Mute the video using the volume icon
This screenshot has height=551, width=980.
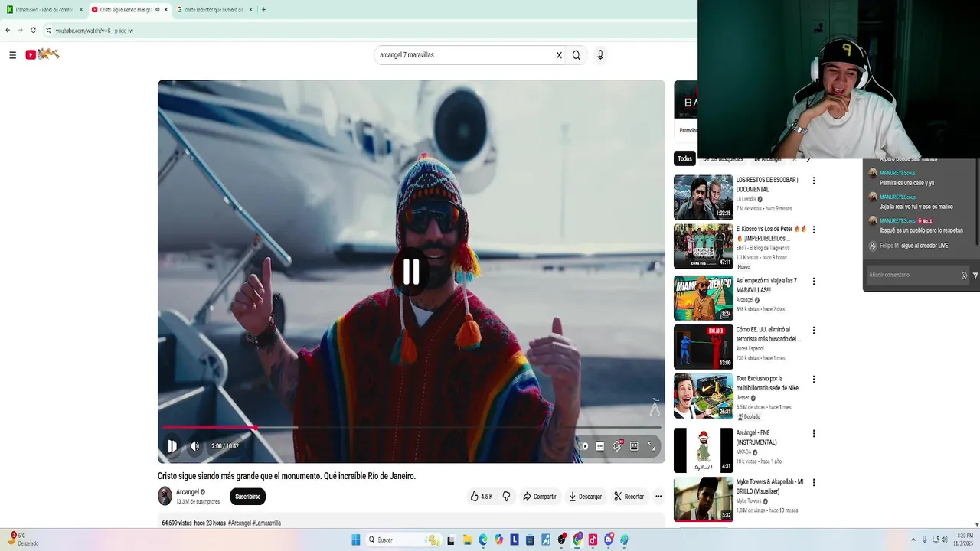(x=194, y=446)
